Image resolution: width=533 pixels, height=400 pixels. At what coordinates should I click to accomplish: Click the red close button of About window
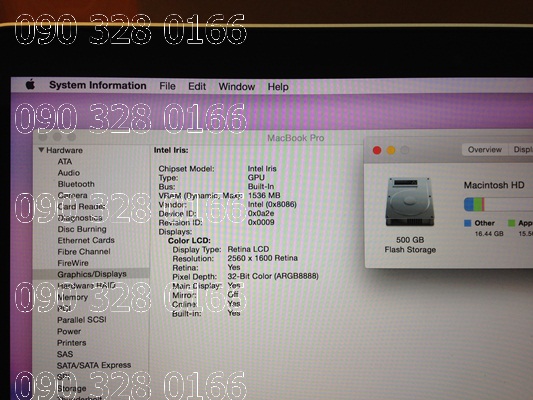click(377, 150)
